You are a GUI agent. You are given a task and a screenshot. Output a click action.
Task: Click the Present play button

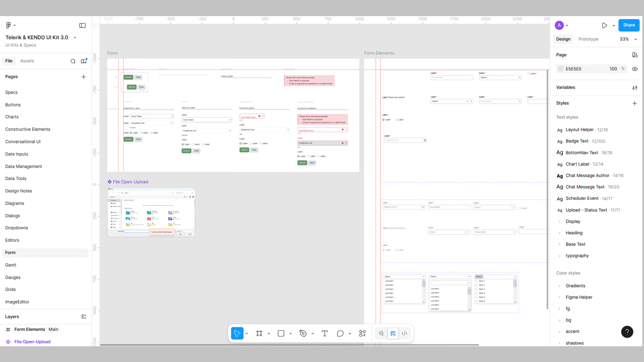point(605,25)
